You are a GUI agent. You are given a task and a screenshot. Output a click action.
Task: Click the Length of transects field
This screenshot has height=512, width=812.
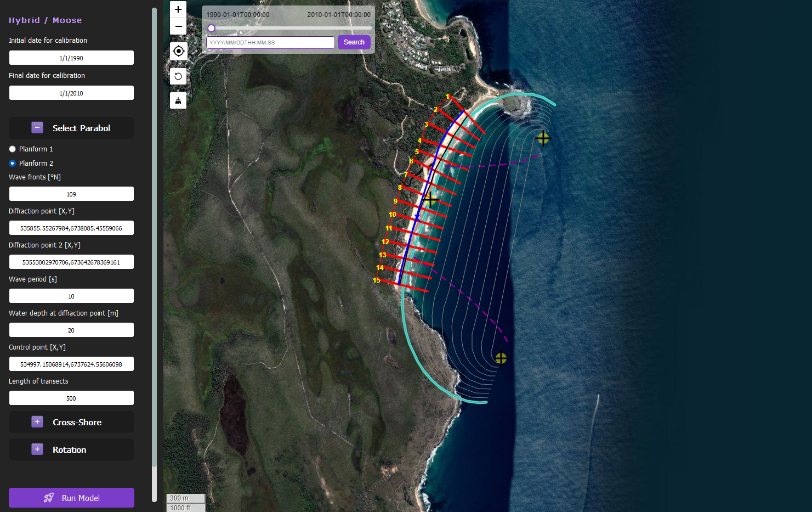click(71, 398)
